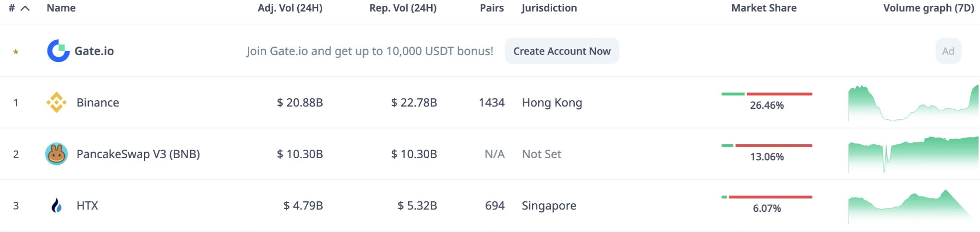The image size is (980, 232).
Task: Open PancakeSwap V3 7-day volume graph
Action: (x=913, y=154)
